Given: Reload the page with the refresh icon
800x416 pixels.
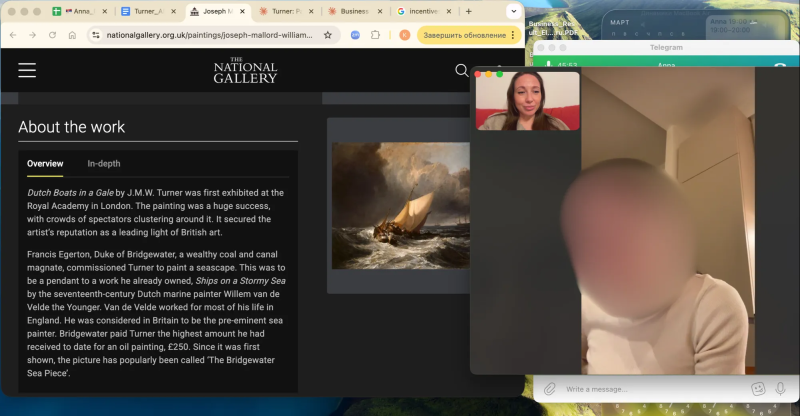Looking at the screenshot, I should 52,35.
